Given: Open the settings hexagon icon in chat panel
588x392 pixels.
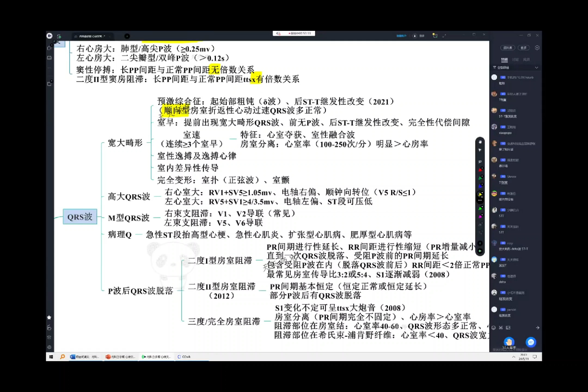Looking at the screenshot, I should (x=537, y=48).
